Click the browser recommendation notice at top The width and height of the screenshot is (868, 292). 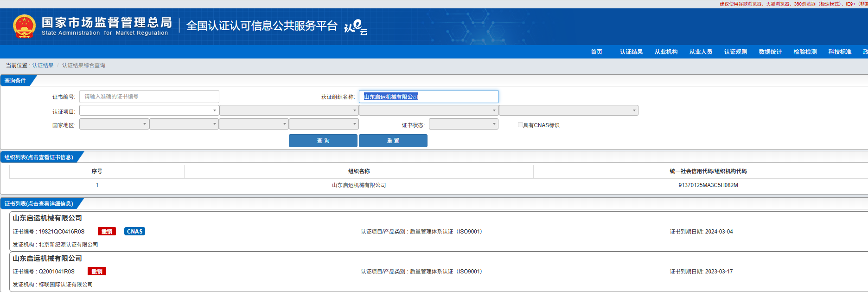pyautogui.click(x=793, y=4)
